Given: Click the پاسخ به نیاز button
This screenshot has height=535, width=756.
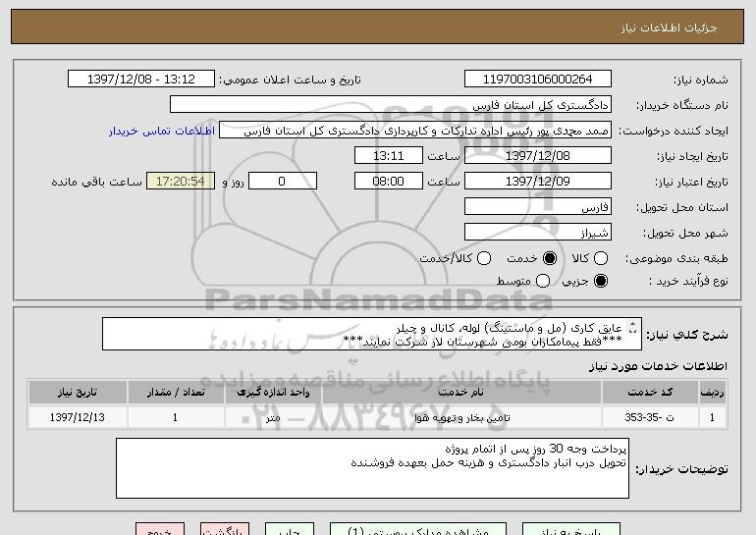Looking at the screenshot, I should coord(571,529).
